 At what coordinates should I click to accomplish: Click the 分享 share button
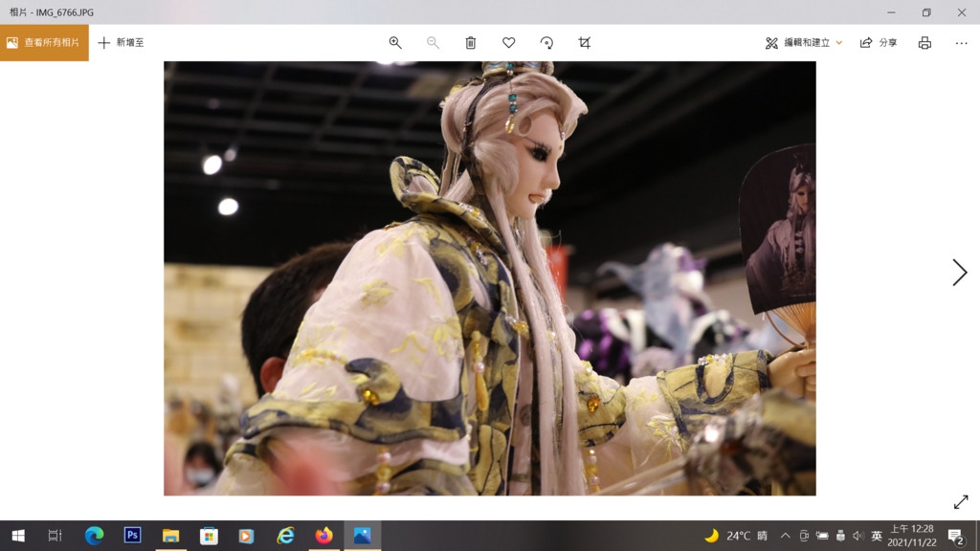879,42
